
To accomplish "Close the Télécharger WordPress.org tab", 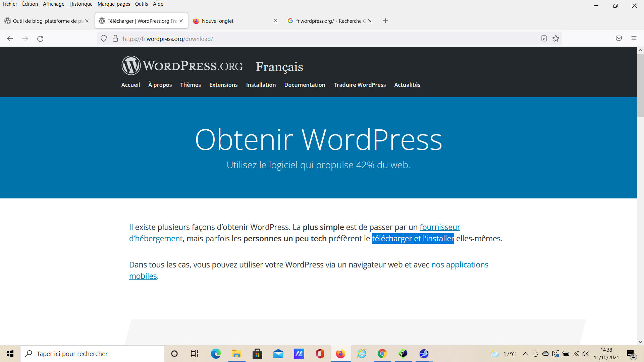I will (181, 21).
